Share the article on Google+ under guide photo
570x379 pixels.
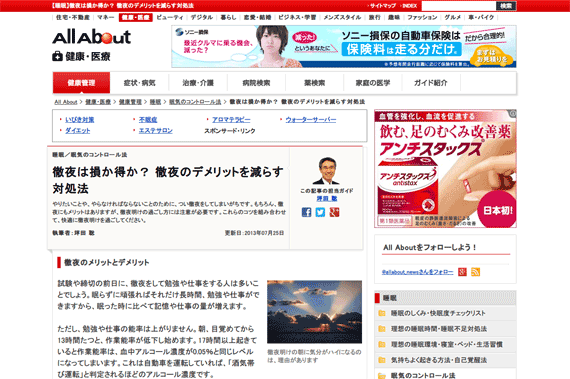334,212
